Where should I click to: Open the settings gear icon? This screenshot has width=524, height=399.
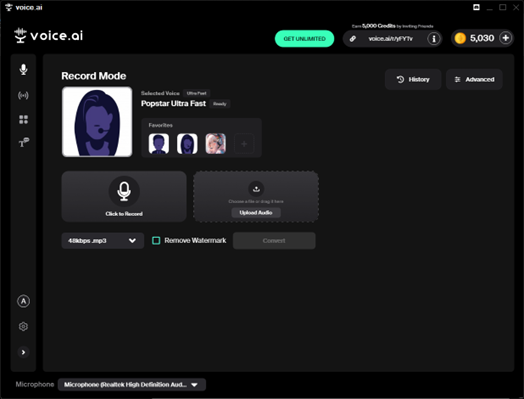click(23, 326)
